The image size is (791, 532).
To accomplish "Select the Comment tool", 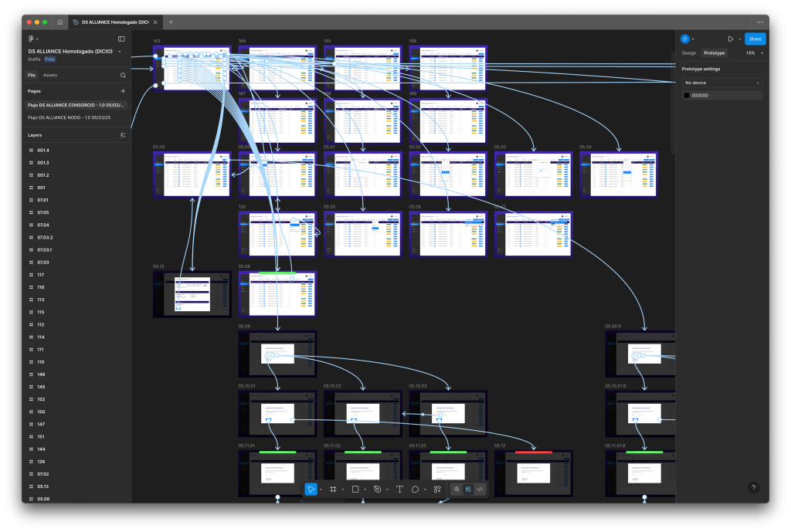I will click(415, 489).
